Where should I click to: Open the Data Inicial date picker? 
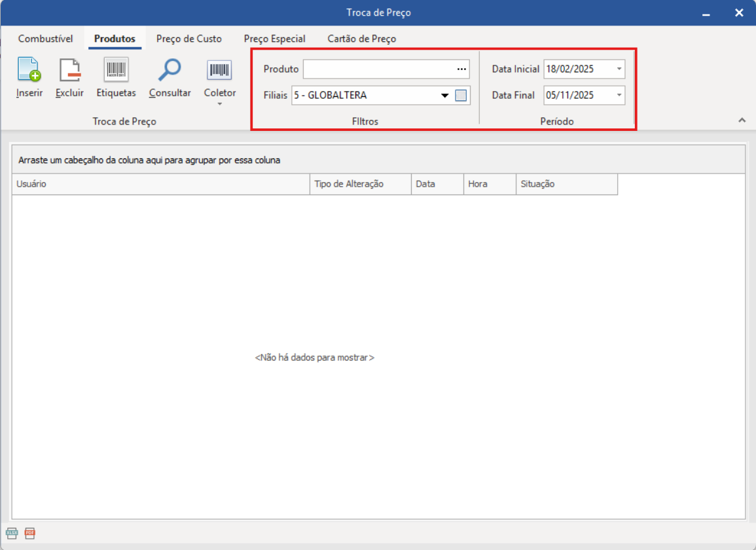click(619, 69)
